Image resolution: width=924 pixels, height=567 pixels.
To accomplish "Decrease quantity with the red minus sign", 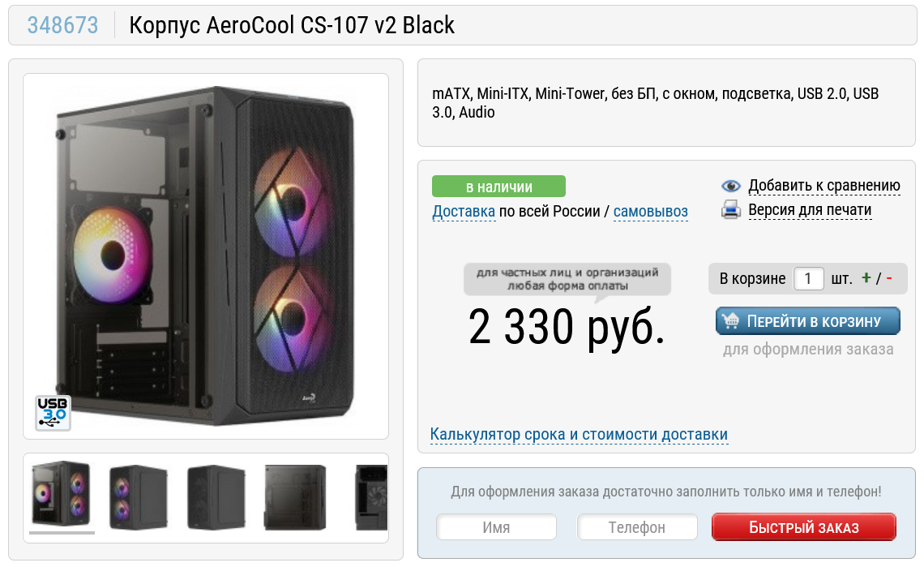I will tap(888, 278).
